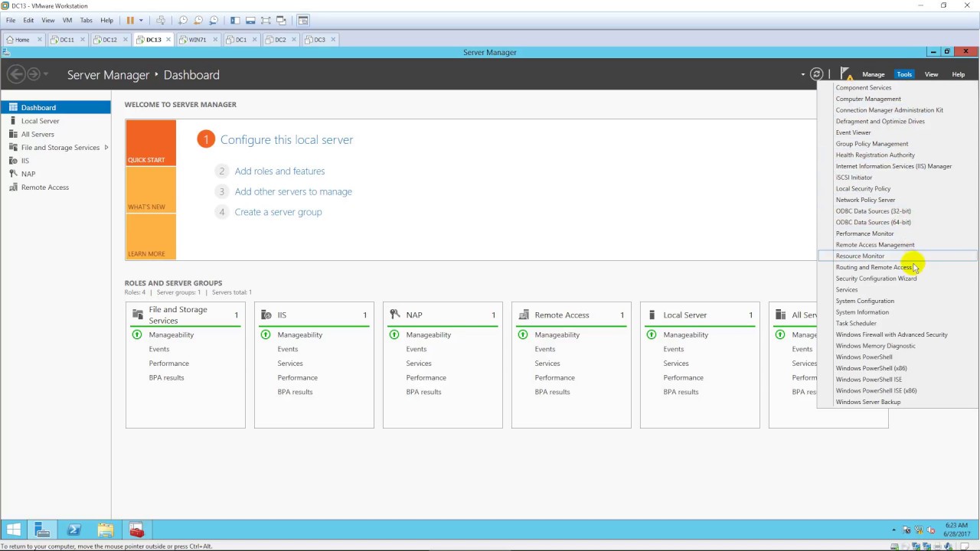Click the VMware thumbnail bar icon
This screenshot has height=551, width=980.
tap(250, 20)
